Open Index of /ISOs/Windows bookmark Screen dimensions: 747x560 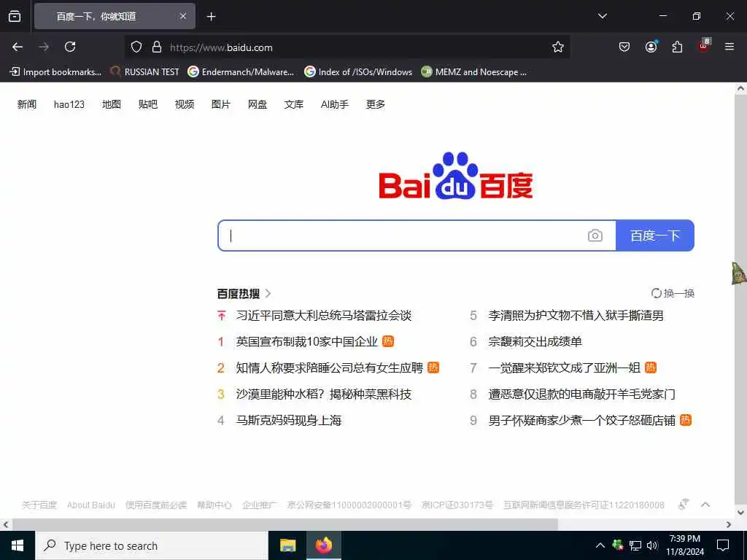(358, 72)
